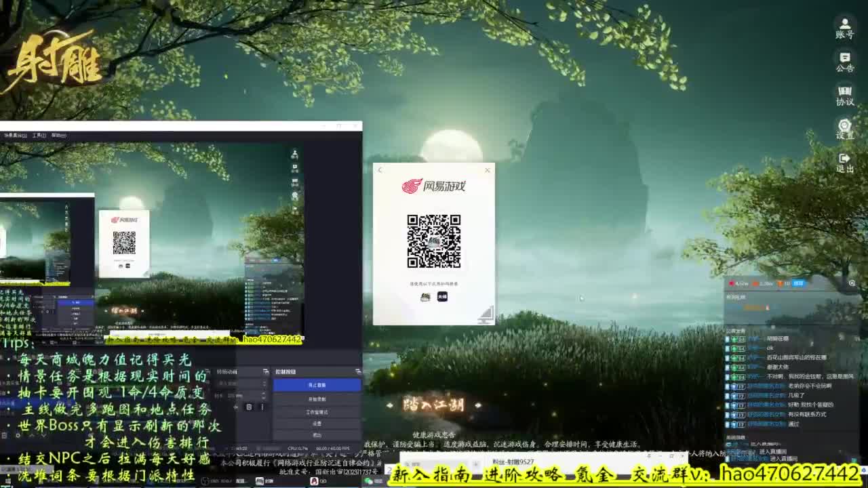Screen dimensions: 868x488
Task: Click the chat message '通过'
Action: tap(793, 424)
